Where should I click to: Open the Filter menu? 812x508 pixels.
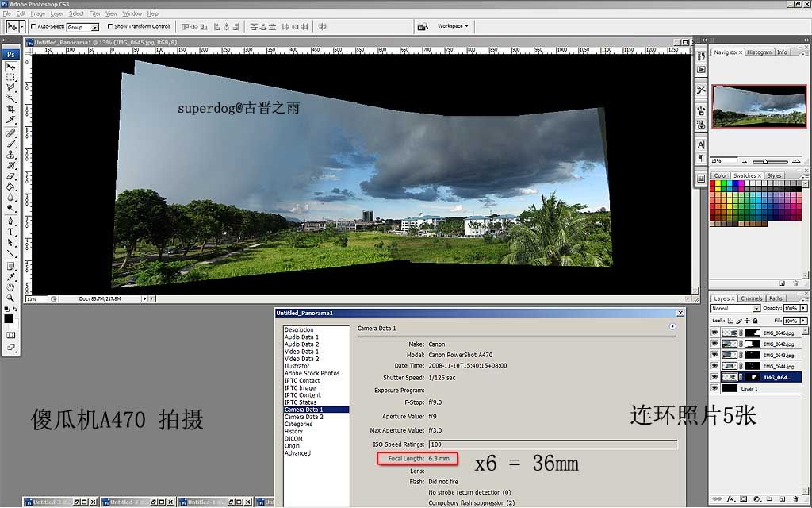point(95,13)
